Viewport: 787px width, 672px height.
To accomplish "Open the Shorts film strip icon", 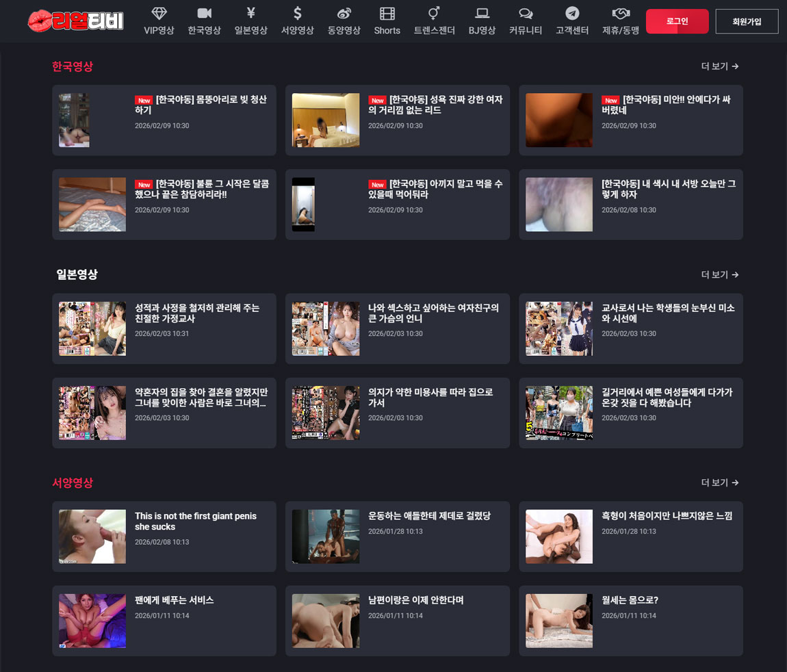I will point(387,14).
